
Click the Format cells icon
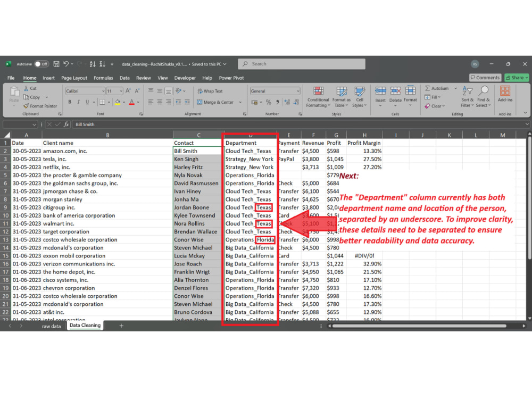click(410, 90)
